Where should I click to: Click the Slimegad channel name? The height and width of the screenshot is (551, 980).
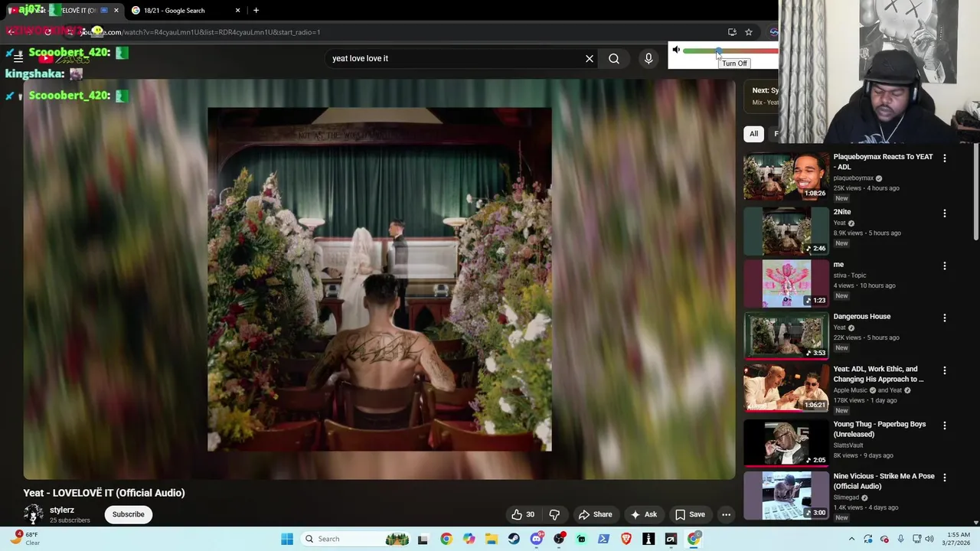click(847, 497)
